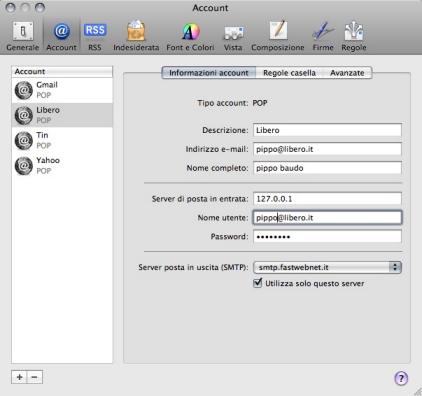
Task: Open the Composizione preferences pane
Action: pyautogui.click(x=278, y=36)
